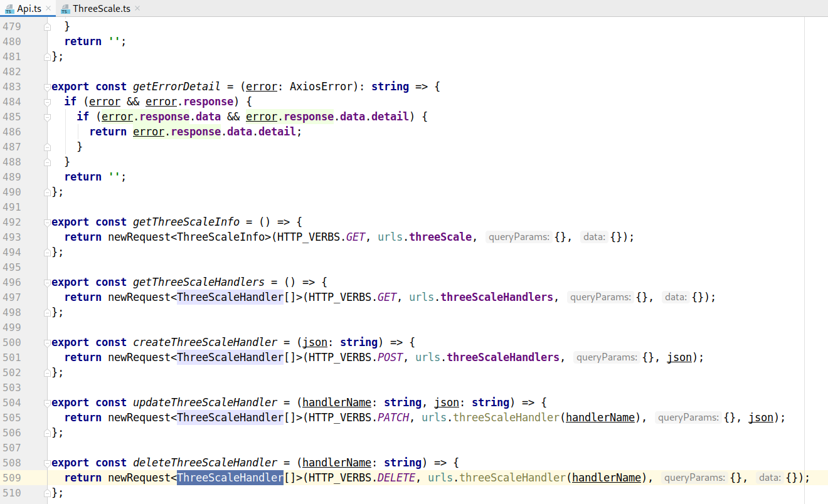The height and width of the screenshot is (504, 828).
Task: Click ThreeScaleHandler type on line 505
Action: (x=230, y=417)
